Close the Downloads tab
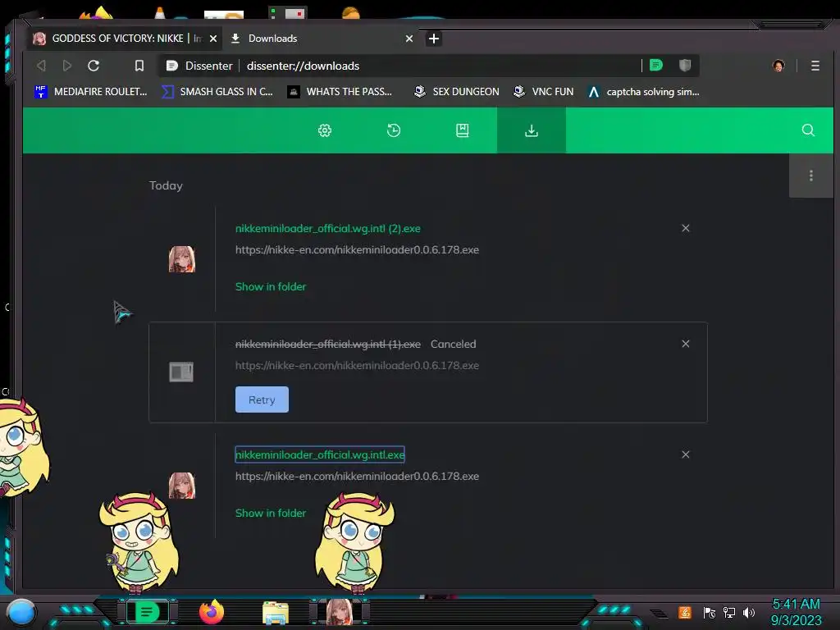The height and width of the screenshot is (630, 840). [409, 39]
